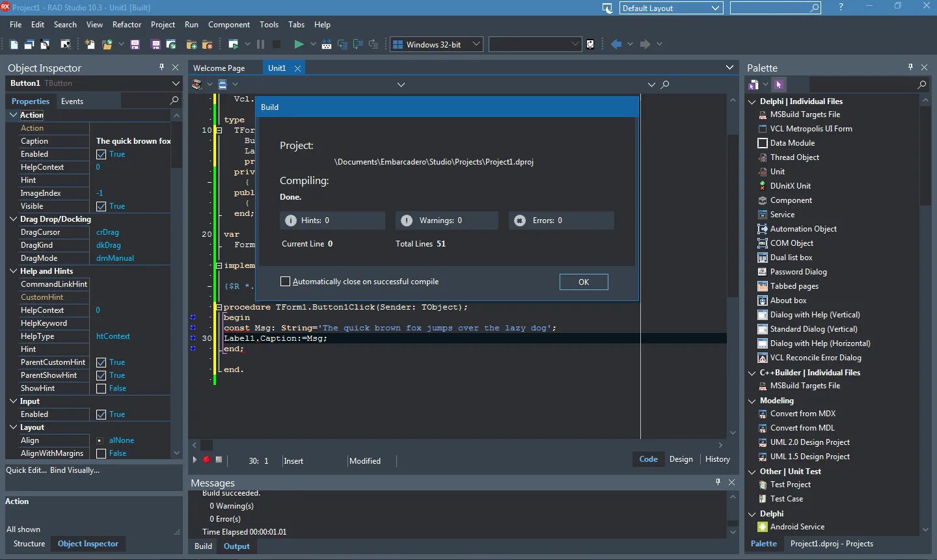Open the Button1 component selector dropdown

coord(176,83)
